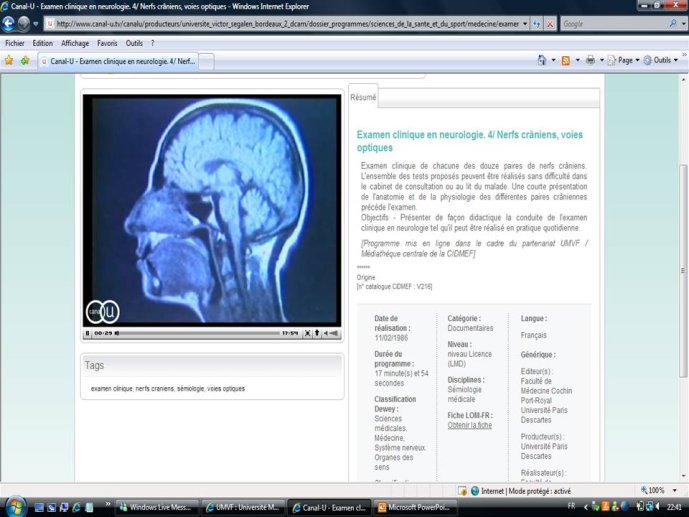Screen dimensions: 689x517
Task: Click the Canal-U taskbar button
Action: tap(329, 507)
